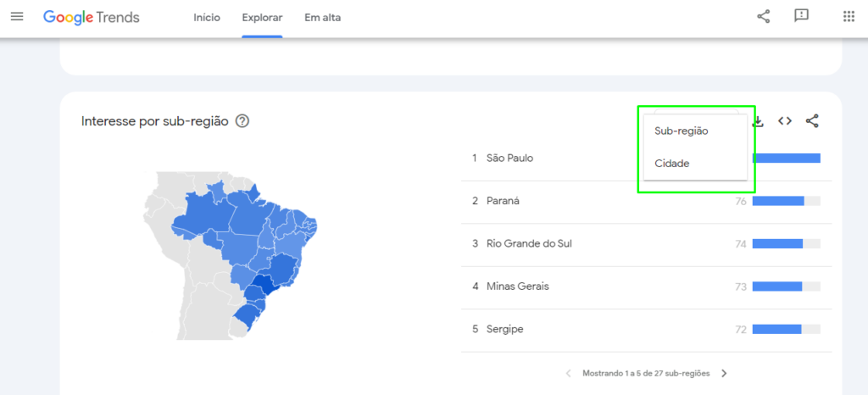868x395 pixels.
Task: Go to next page of sub-regions
Action: tap(724, 374)
